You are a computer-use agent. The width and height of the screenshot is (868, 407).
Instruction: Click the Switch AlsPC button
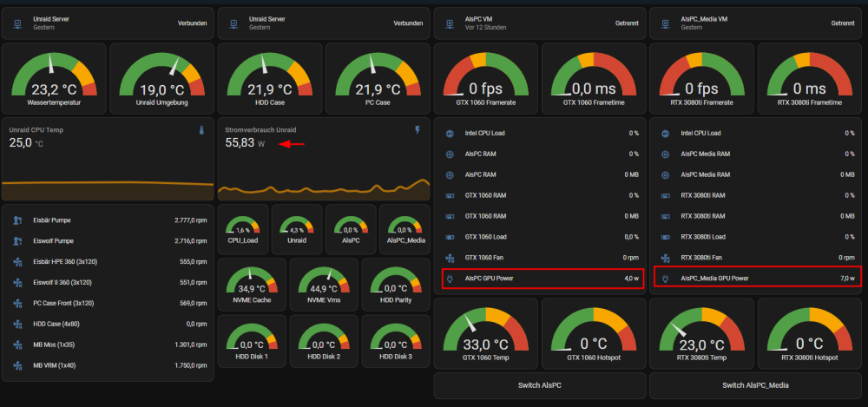(x=540, y=385)
